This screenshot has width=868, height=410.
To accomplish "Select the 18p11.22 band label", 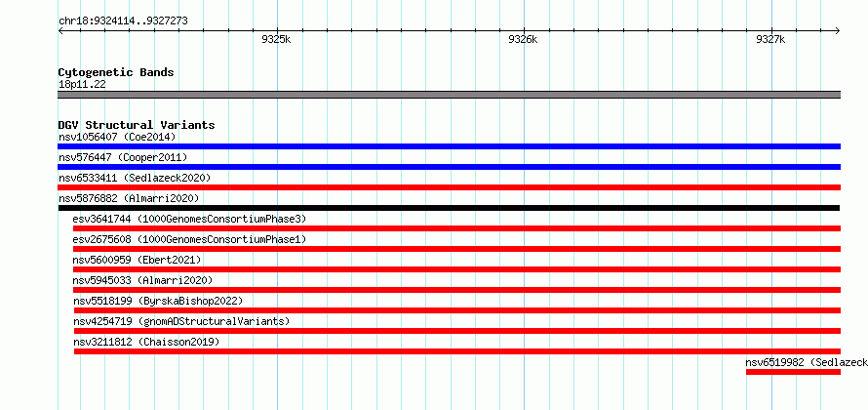I will tap(82, 85).
